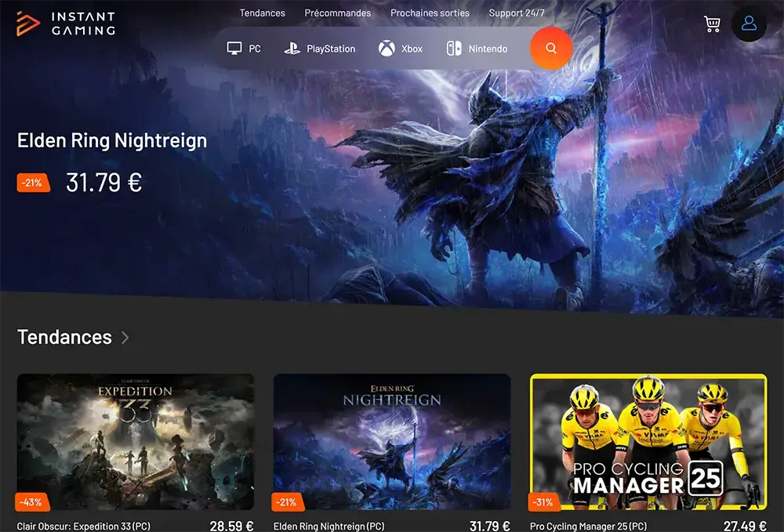This screenshot has height=532, width=784.
Task: Open Prochaines sorties in top menu
Action: pyautogui.click(x=430, y=13)
